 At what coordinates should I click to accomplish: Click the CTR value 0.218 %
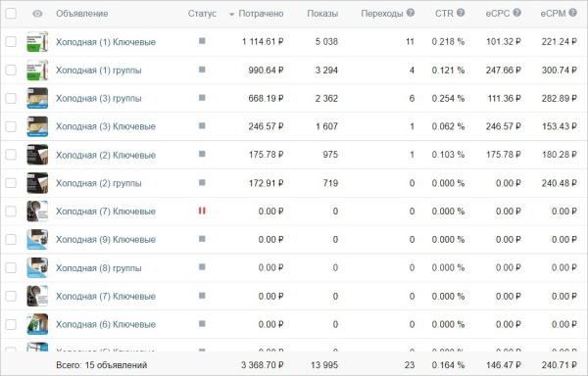click(448, 41)
